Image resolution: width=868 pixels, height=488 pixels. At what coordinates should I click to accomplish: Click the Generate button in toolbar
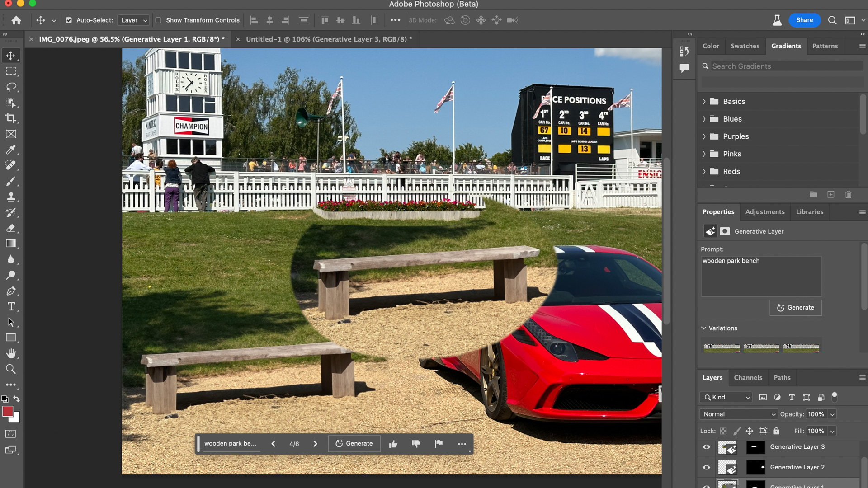pos(354,443)
